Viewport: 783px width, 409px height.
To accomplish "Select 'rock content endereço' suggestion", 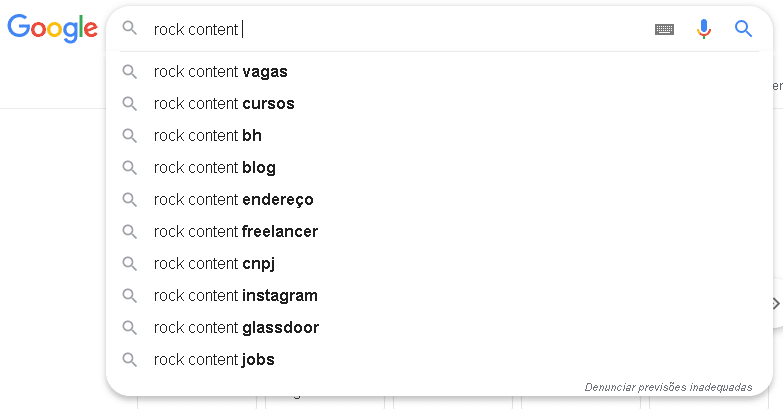I will click(x=233, y=200).
